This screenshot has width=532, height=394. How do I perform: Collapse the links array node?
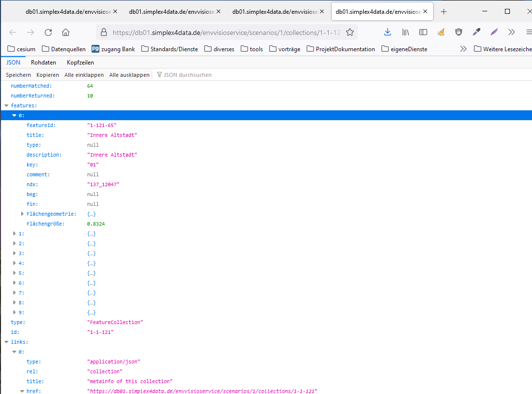click(x=6, y=342)
